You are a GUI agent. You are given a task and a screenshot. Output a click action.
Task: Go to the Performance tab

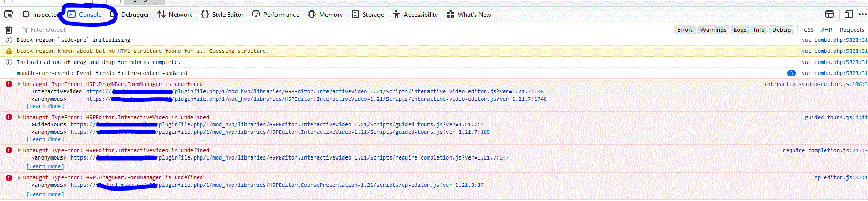tap(275, 14)
